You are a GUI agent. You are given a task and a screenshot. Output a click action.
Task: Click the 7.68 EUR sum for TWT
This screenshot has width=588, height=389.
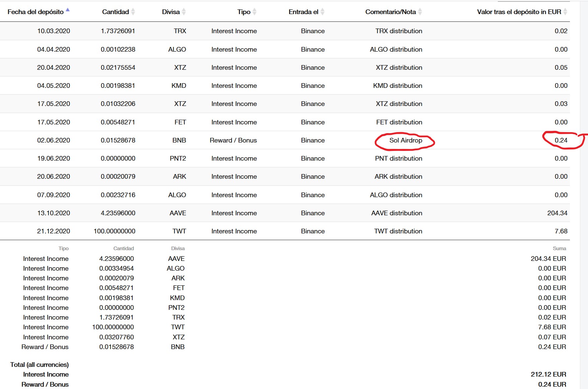(x=552, y=327)
